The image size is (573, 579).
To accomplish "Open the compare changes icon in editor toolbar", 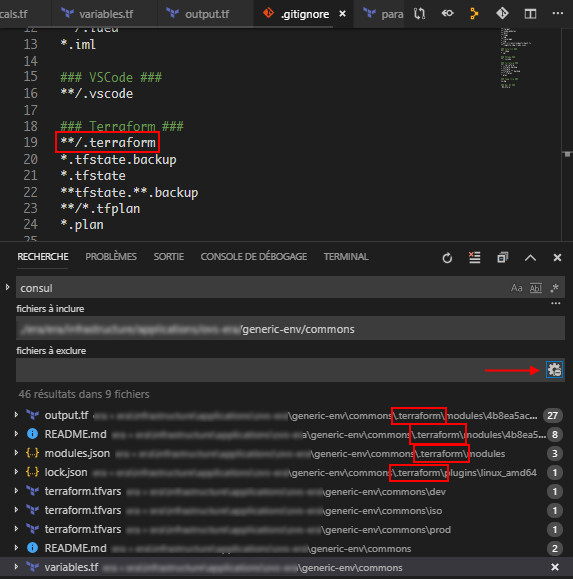I will point(419,14).
